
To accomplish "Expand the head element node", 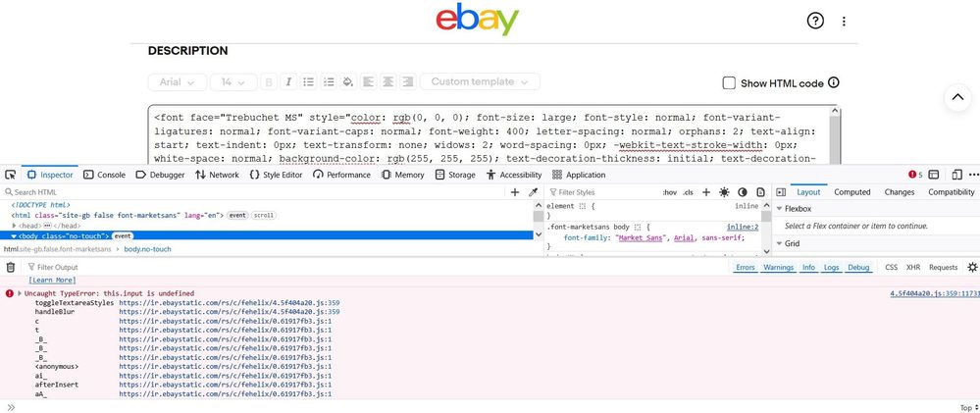I will tap(14, 226).
